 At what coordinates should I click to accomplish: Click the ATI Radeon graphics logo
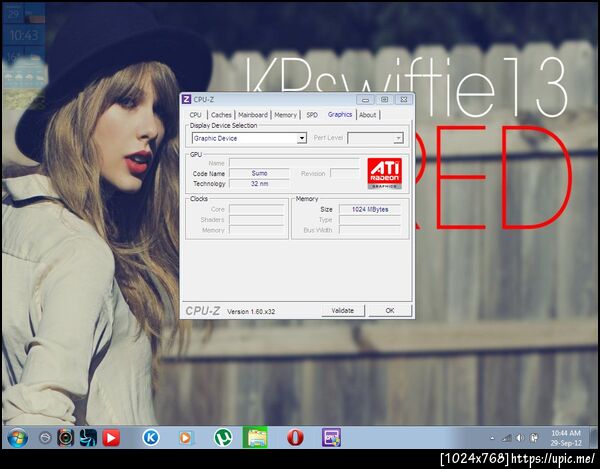click(x=385, y=173)
